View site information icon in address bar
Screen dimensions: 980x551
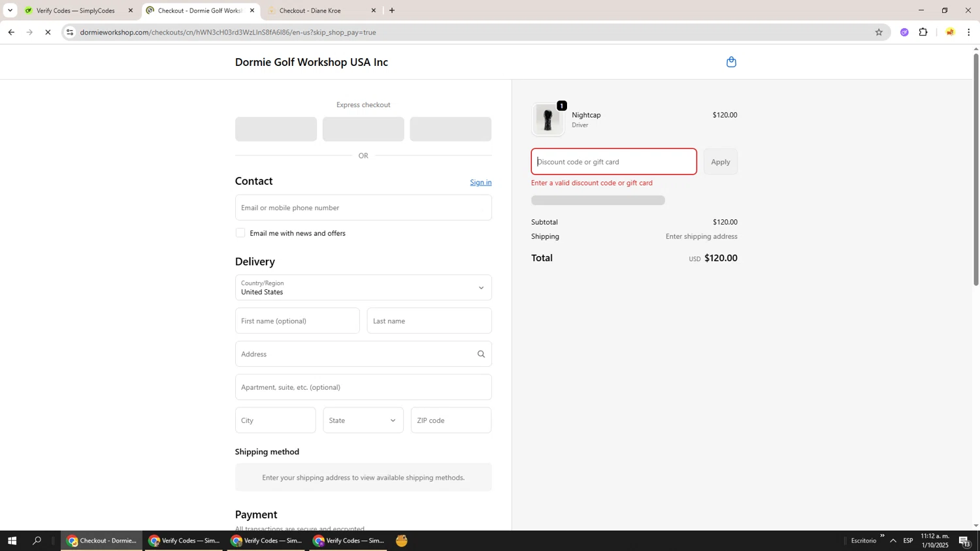click(70, 32)
